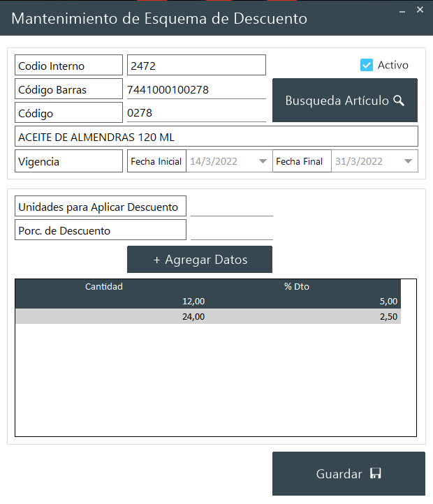
Task: Click the article description field ACEITE DE ALMENDRAS
Action: 216,137
